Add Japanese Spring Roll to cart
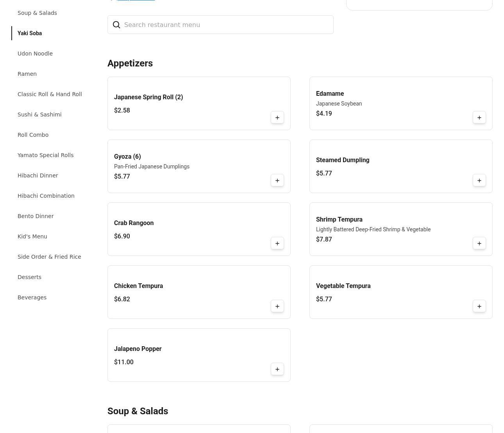504x433 pixels. pos(277,118)
